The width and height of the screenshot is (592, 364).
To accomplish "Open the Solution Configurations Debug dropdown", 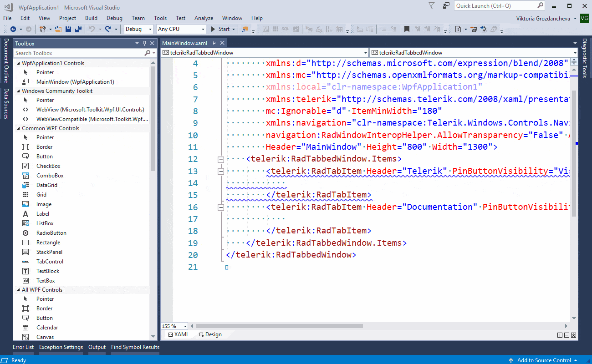I will coord(139,29).
